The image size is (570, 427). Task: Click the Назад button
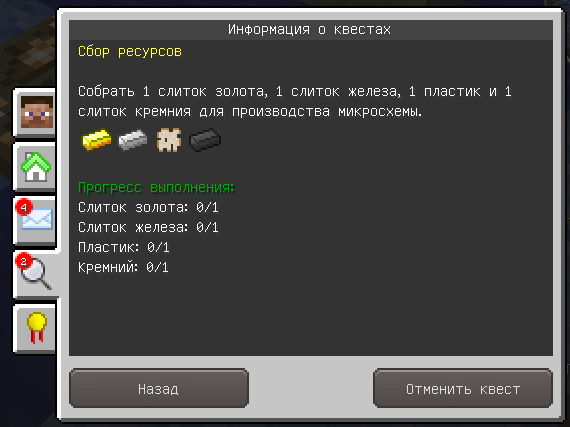click(159, 388)
